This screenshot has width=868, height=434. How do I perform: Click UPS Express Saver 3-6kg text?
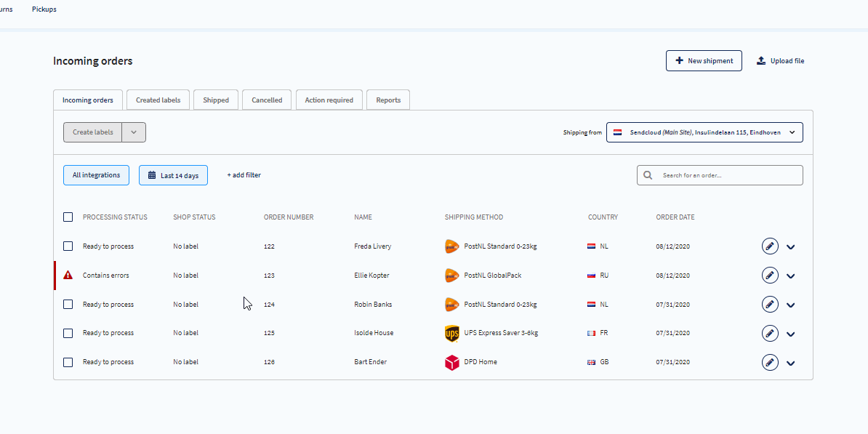(501, 333)
